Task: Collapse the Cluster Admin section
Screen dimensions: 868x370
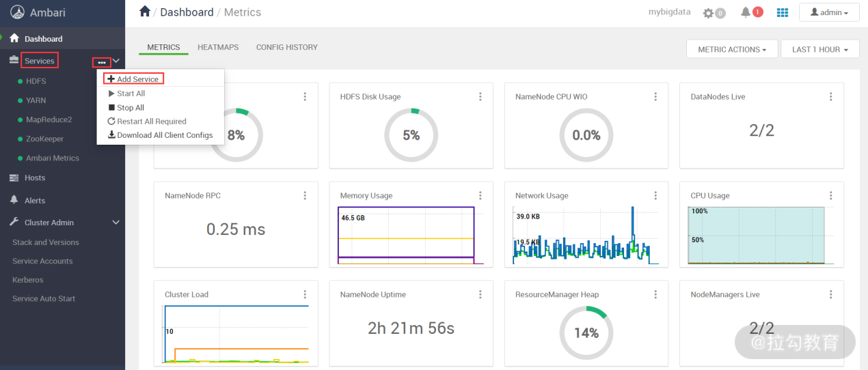Action: (116, 223)
